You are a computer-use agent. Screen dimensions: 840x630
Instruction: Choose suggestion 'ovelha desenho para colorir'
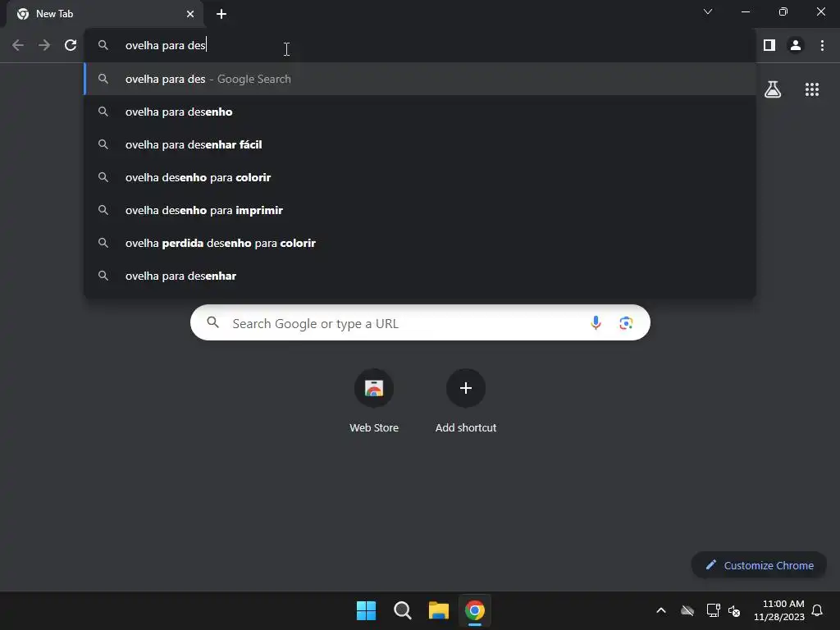click(420, 177)
